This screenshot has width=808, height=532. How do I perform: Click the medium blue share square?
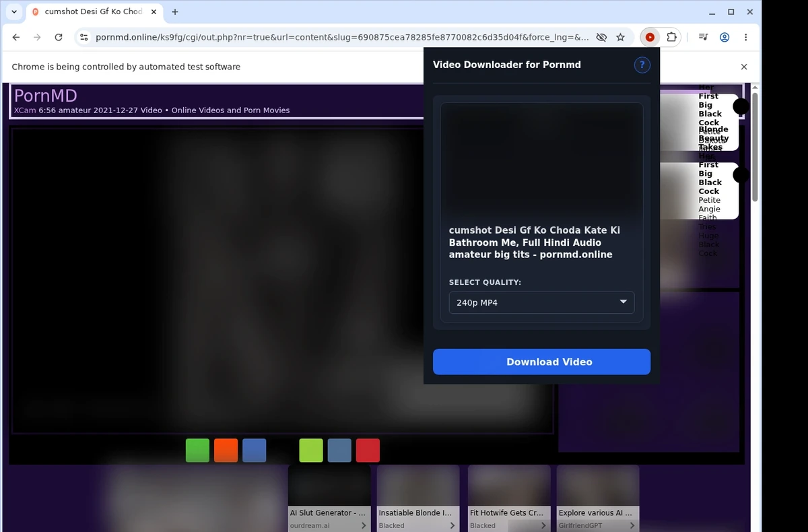pos(255,451)
